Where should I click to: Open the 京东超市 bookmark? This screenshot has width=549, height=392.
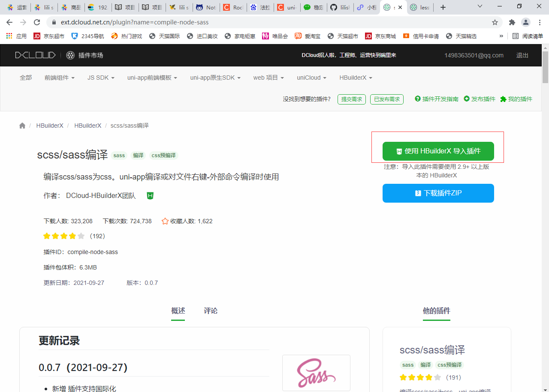point(49,36)
